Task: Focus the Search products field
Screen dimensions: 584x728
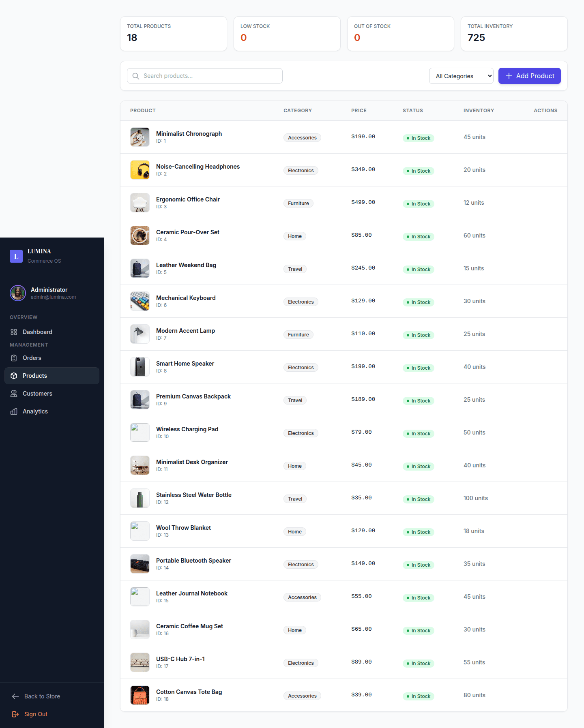Action: pyautogui.click(x=205, y=76)
